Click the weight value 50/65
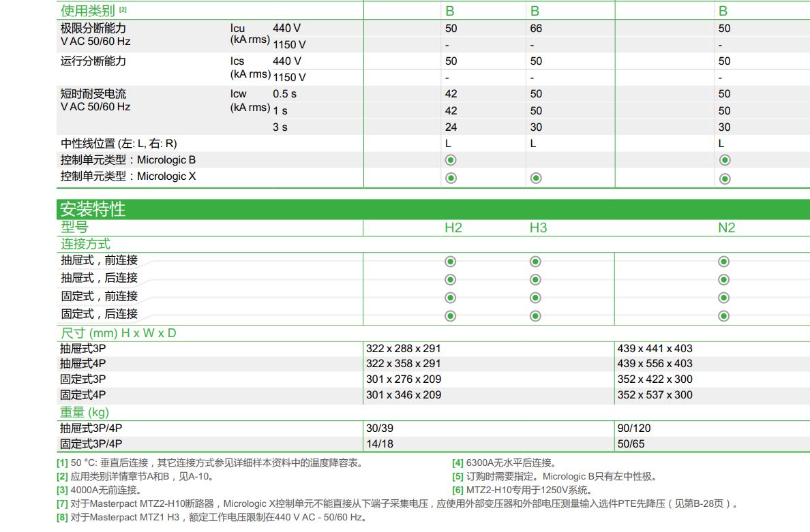Viewport: 810px width, 532px height. coord(631,443)
